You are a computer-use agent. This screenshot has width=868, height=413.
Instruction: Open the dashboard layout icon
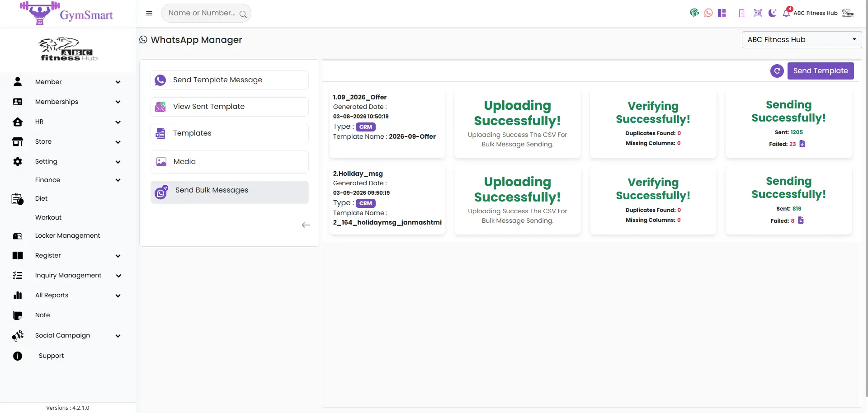[x=722, y=13]
